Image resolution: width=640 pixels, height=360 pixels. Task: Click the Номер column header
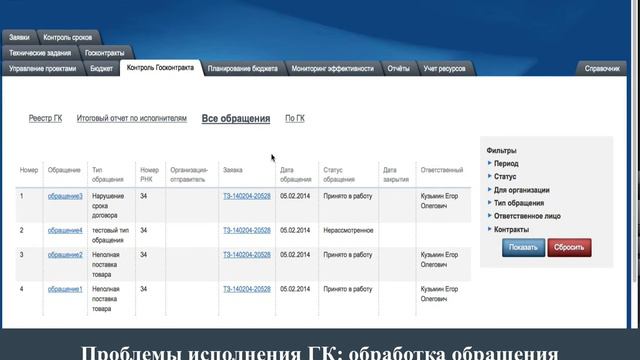[x=29, y=170]
